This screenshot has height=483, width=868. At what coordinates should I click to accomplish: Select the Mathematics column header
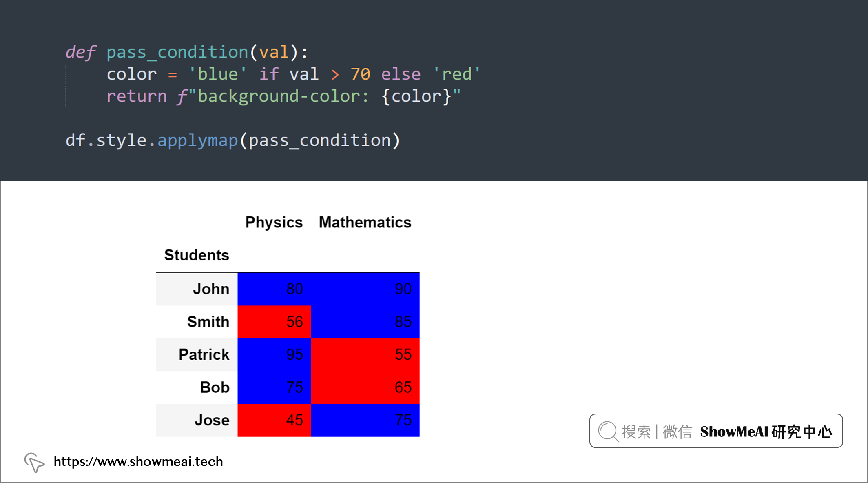coord(365,223)
